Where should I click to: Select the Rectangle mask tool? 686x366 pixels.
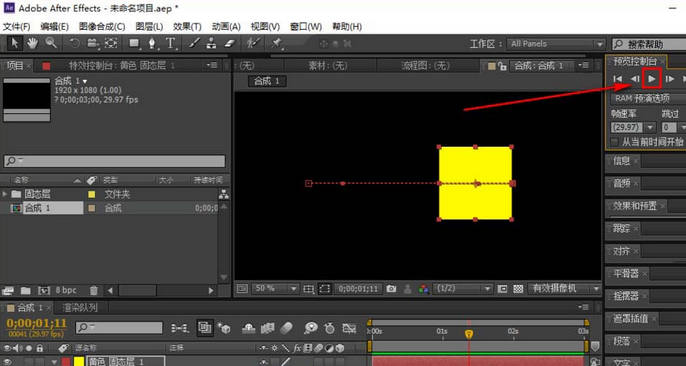click(x=134, y=43)
